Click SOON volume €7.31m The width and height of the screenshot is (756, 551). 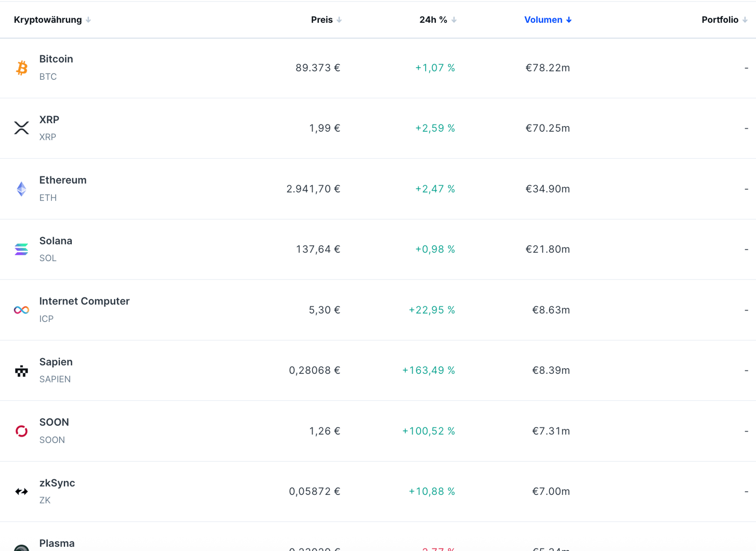click(551, 431)
